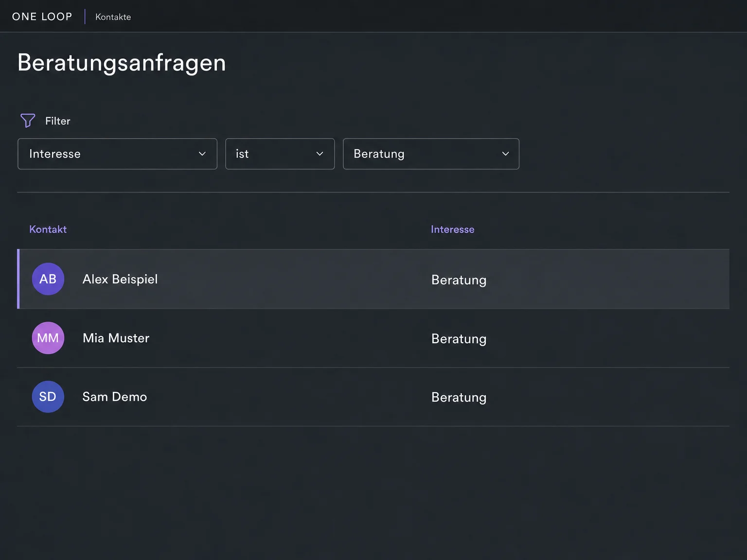Sort by the Interesse column header

pyautogui.click(x=452, y=229)
